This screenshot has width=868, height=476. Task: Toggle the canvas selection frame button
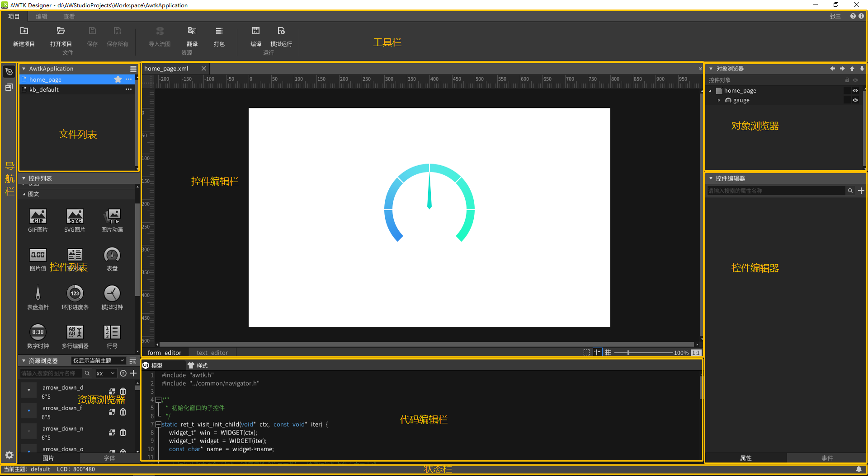click(x=586, y=353)
